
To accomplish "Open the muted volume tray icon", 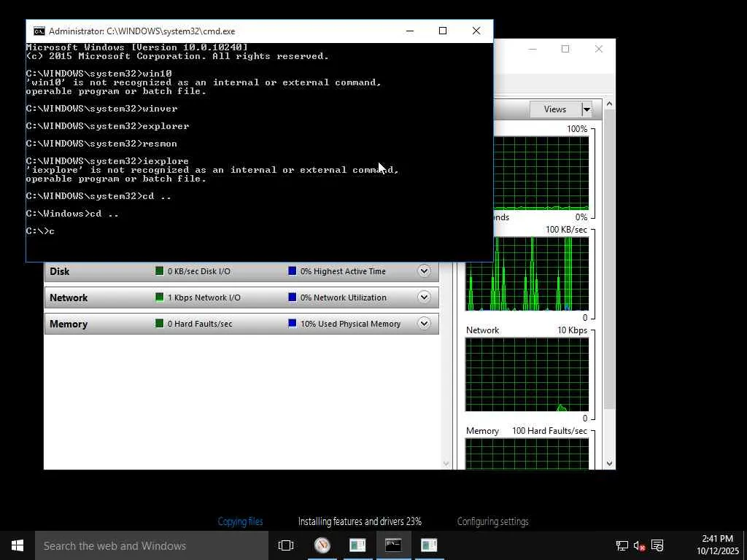I will [639, 545].
